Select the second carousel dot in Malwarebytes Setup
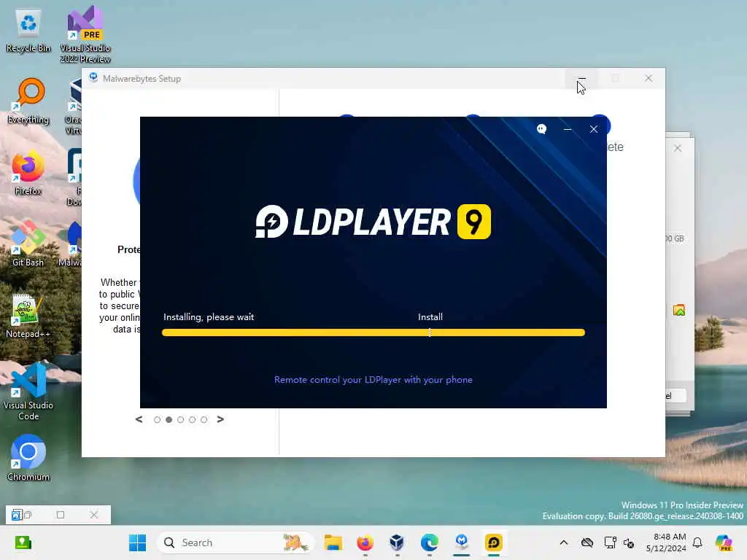This screenshot has width=747, height=560. click(x=169, y=419)
